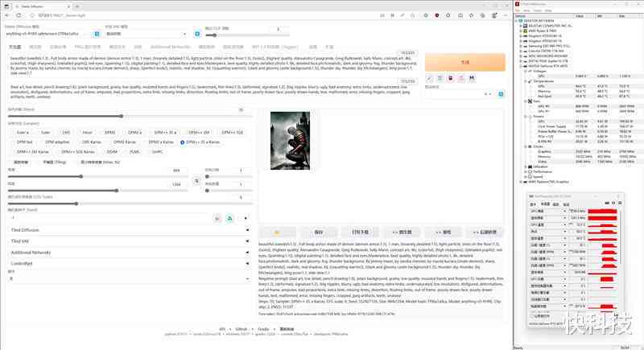Expand the Tiled VAE section

pyautogui.click(x=130, y=241)
